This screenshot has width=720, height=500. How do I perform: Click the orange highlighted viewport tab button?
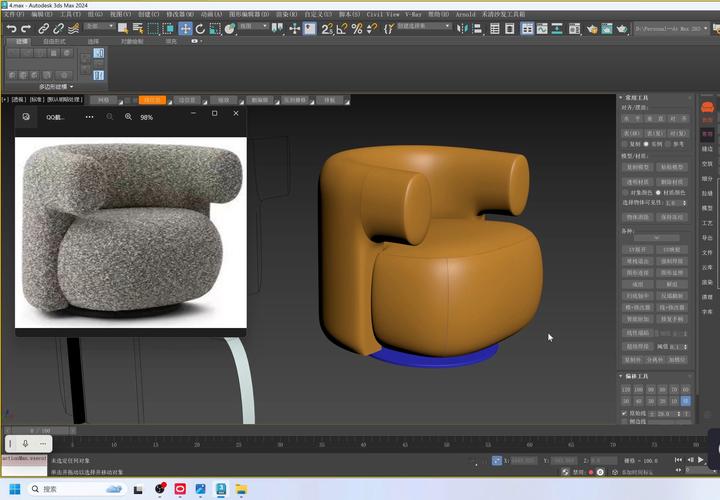point(152,100)
